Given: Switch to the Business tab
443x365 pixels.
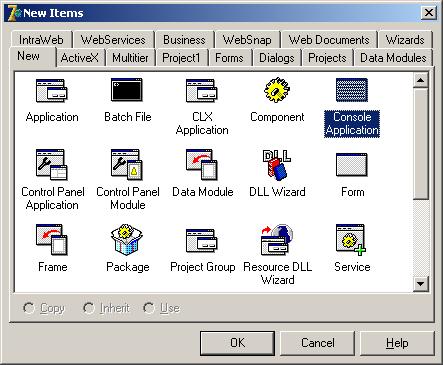Looking at the screenshot, I should (x=184, y=40).
